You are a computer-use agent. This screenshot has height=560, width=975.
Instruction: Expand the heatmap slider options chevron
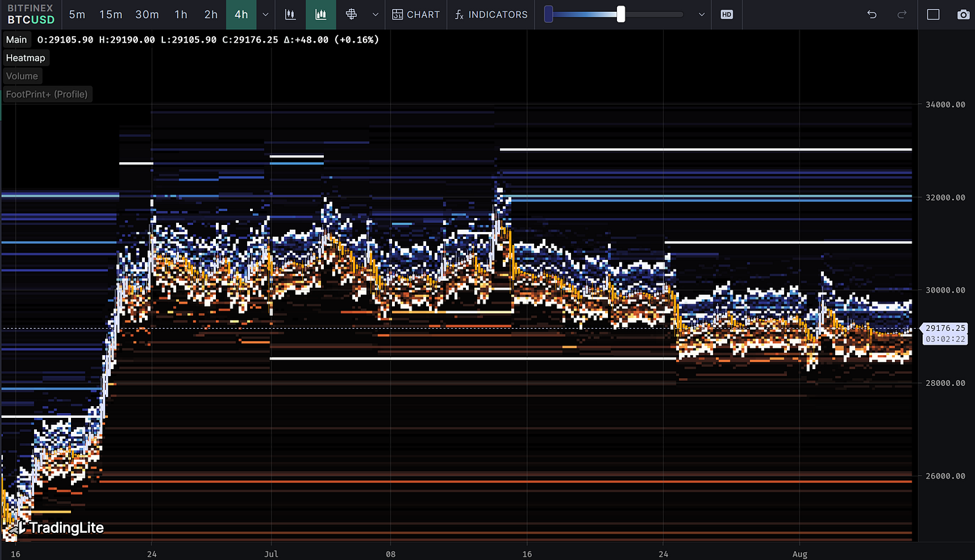coord(701,14)
